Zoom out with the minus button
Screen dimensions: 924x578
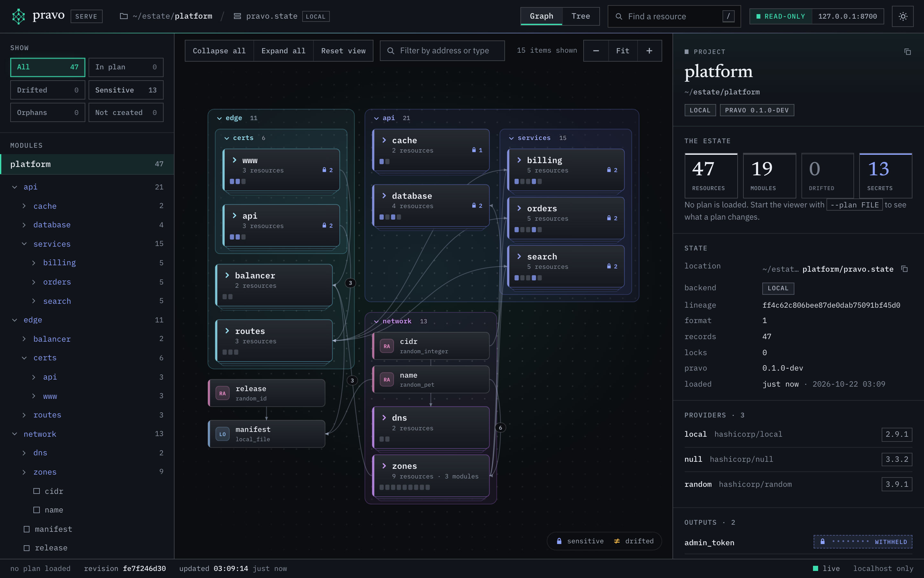pyautogui.click(x=596, y=51)
